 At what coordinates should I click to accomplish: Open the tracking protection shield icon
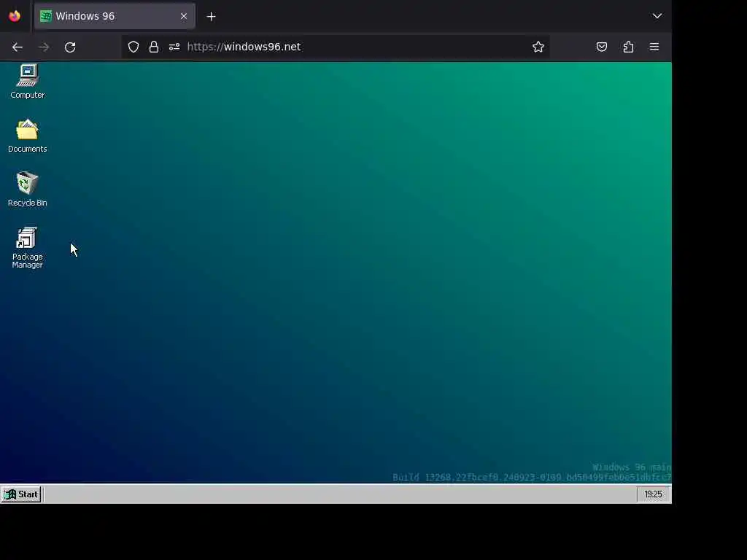tap(133, 47)
